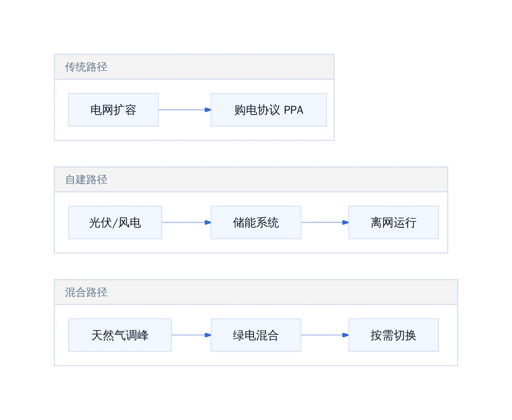Click arrowhead entering 按需切换 box
This screenshot has width=512, height=420.
coord(345,335)
